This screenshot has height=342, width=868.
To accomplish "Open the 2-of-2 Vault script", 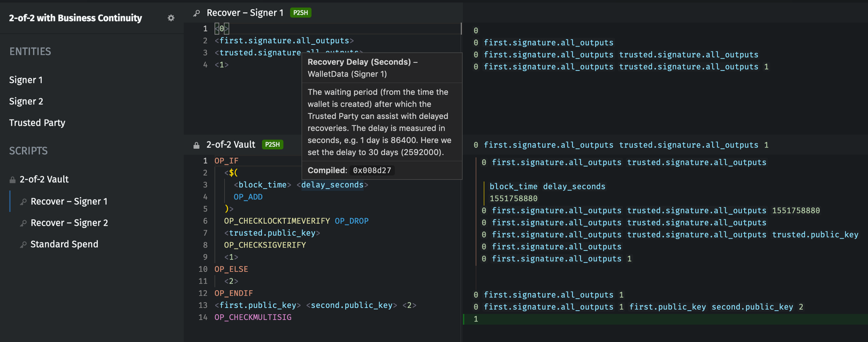I will tap(44, 179).
